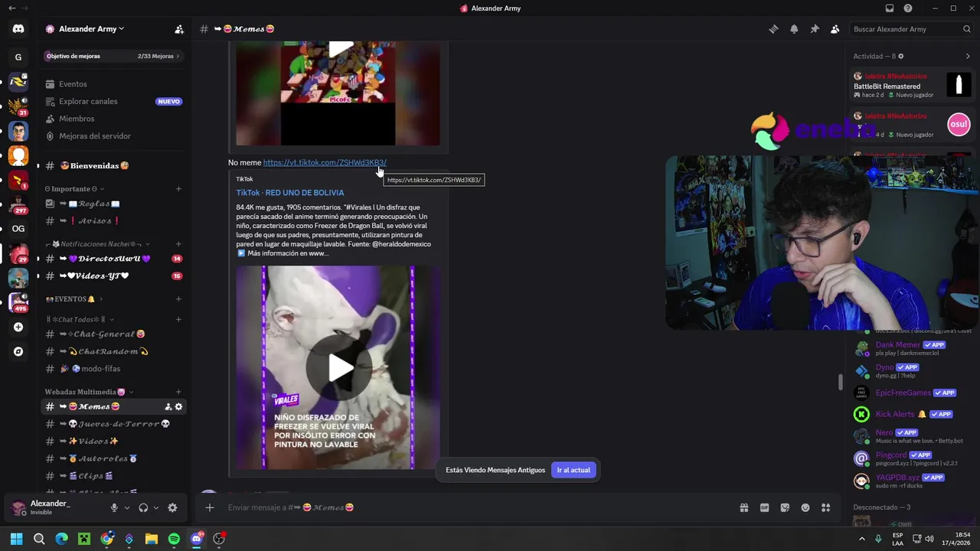
Task: Deafen with the headphones icon
Action: 143,507
